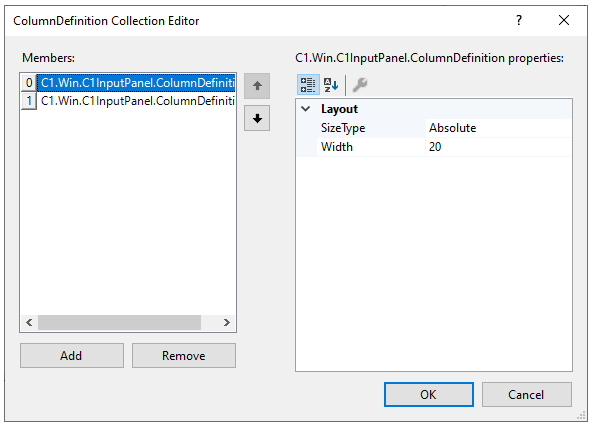Image resolution: width=594 pixels, height=427 pixels.
Task: Cancel the collection editor
Action: point(527,394)
